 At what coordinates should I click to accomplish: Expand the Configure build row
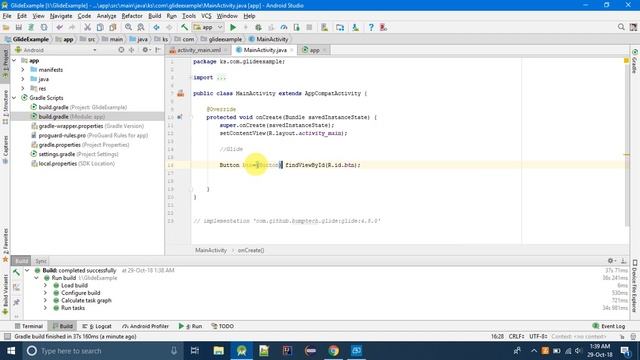(x=45, y=293)
